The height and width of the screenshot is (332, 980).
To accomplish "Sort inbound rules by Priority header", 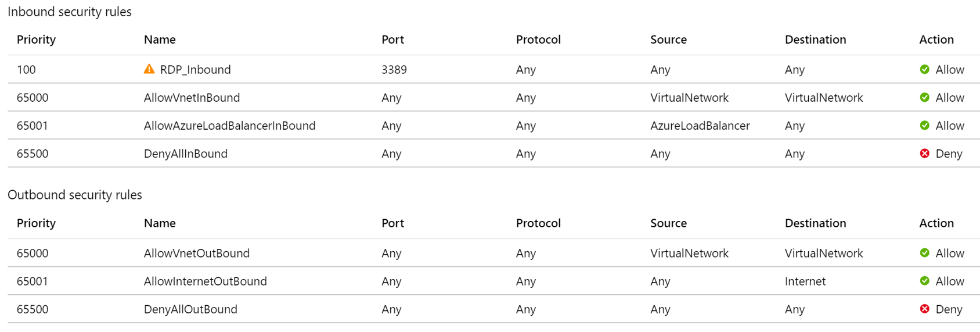I will coord(36,40).
